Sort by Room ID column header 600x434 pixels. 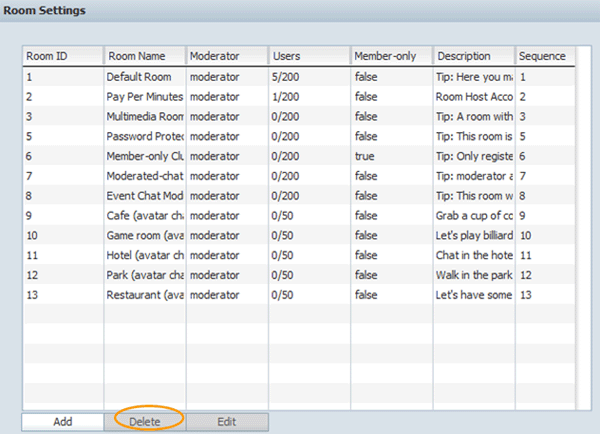point(62,56)
